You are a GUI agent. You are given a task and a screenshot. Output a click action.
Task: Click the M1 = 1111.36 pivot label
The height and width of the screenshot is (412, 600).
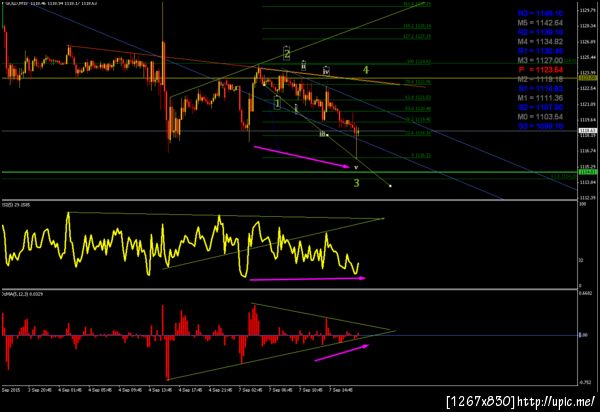(x=540, y=98)
